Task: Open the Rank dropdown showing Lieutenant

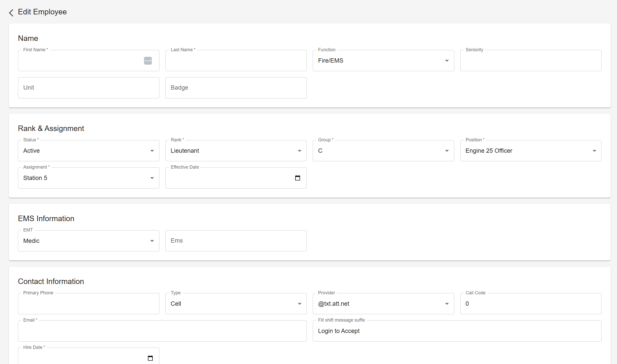Action: [x=299, y=151]
